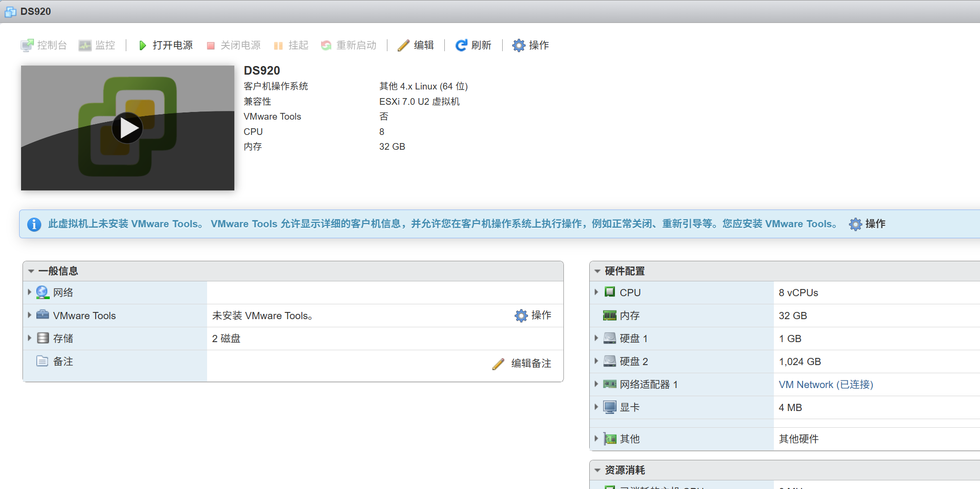Expand the 存储 row details

pos(30,338)
